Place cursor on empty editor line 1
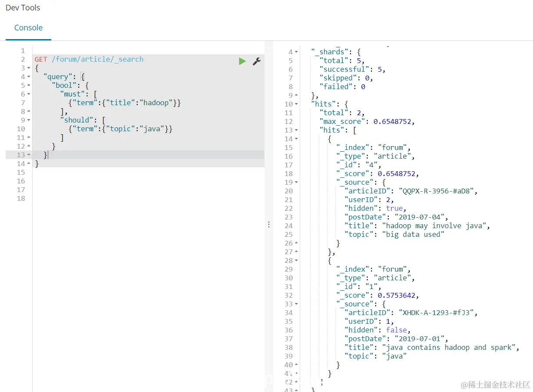Image resolution: width=533 pixels, height=392 pixels. coord(148,51)
